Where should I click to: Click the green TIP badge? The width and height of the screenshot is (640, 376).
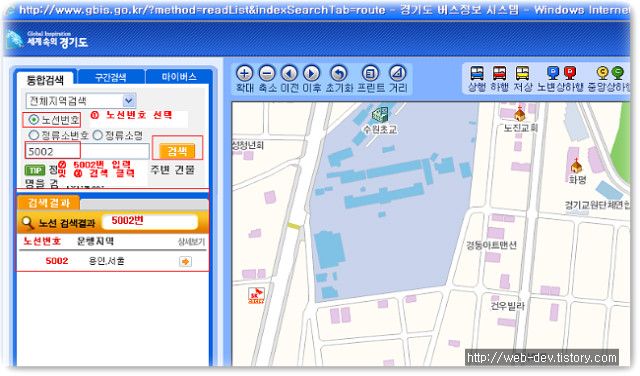pyautogui.click(x=35, y=170)
